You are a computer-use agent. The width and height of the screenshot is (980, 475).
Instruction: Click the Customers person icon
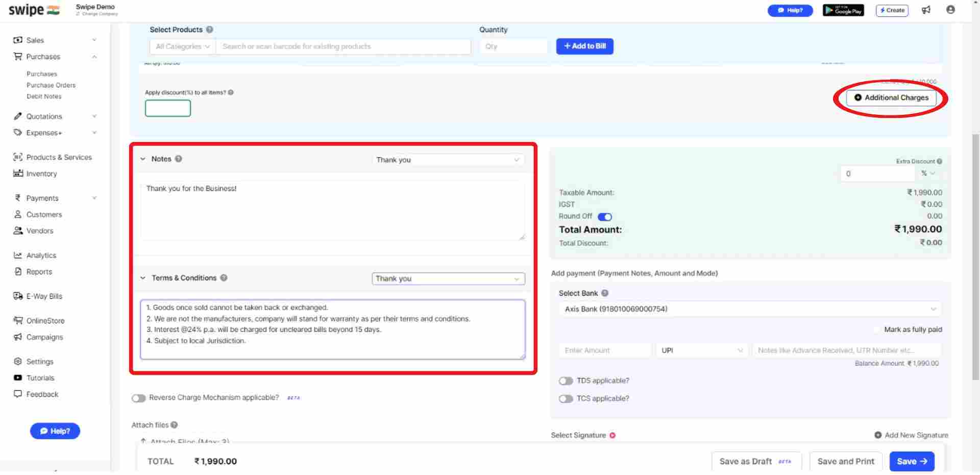click(x=18, y=214)
